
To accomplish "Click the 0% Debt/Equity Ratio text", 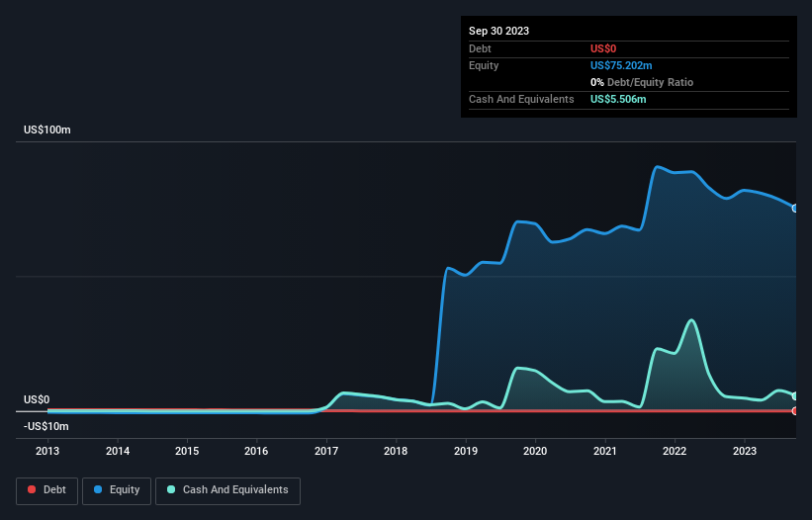I will [642, 82].
